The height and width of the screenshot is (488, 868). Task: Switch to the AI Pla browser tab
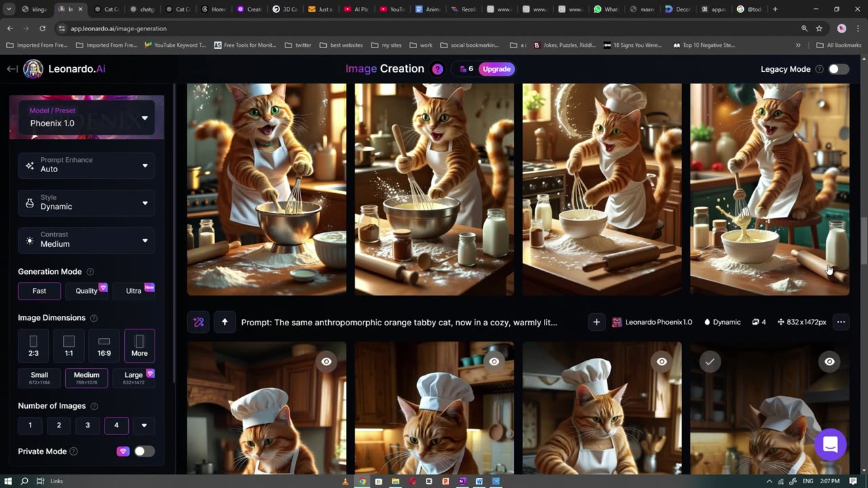click(x=357, y=9)
